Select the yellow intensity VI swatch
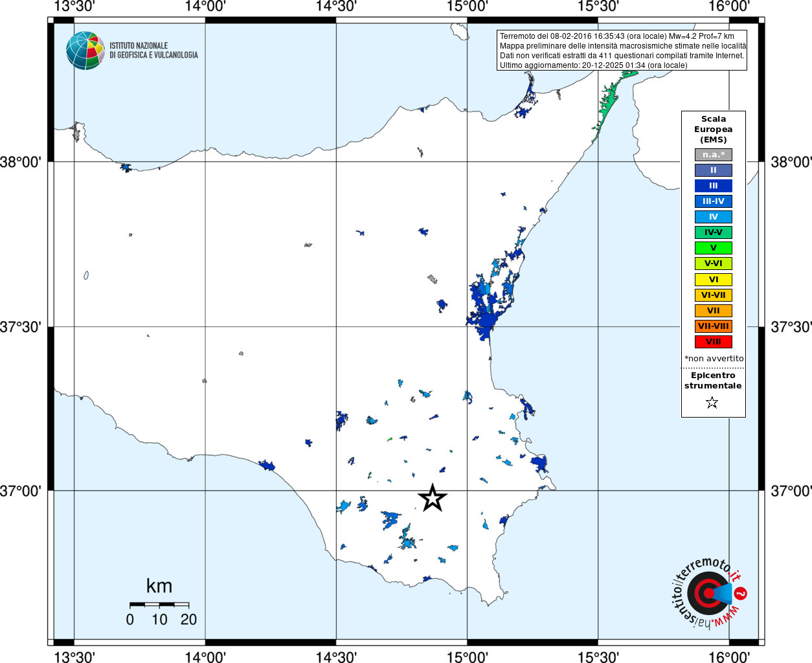Screen dimensions: 812x663 714,280
